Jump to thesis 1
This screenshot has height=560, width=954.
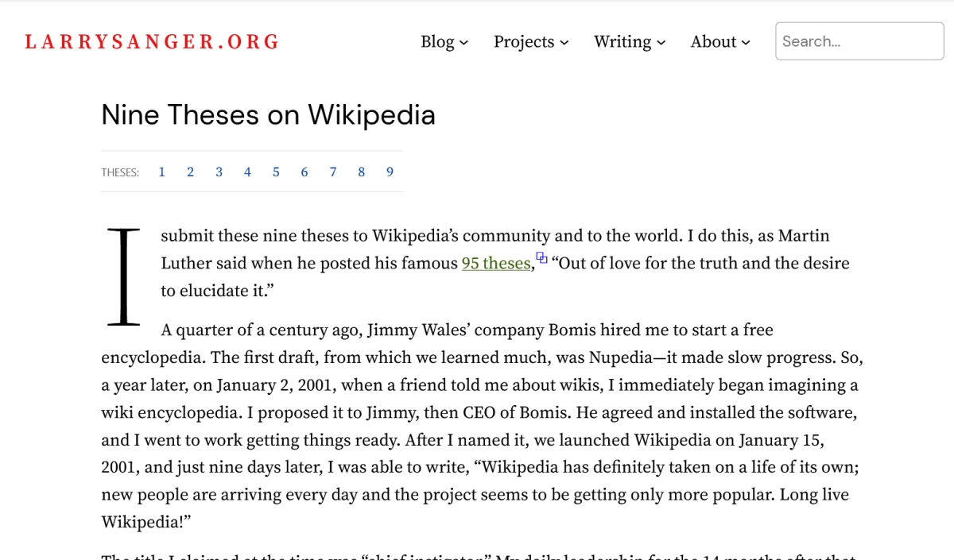[x=161, y=172]
